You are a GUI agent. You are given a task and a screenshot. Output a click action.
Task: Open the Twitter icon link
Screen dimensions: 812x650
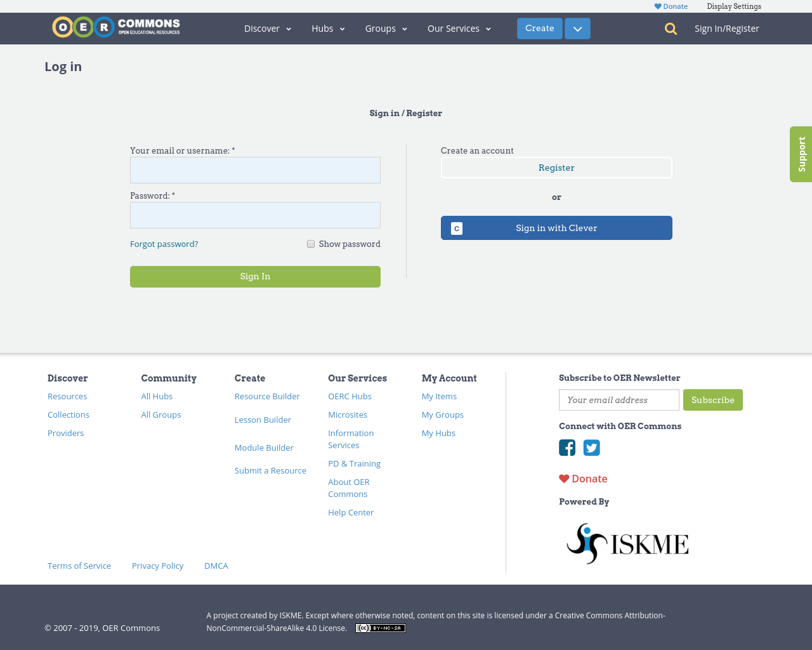pos(591,448)
